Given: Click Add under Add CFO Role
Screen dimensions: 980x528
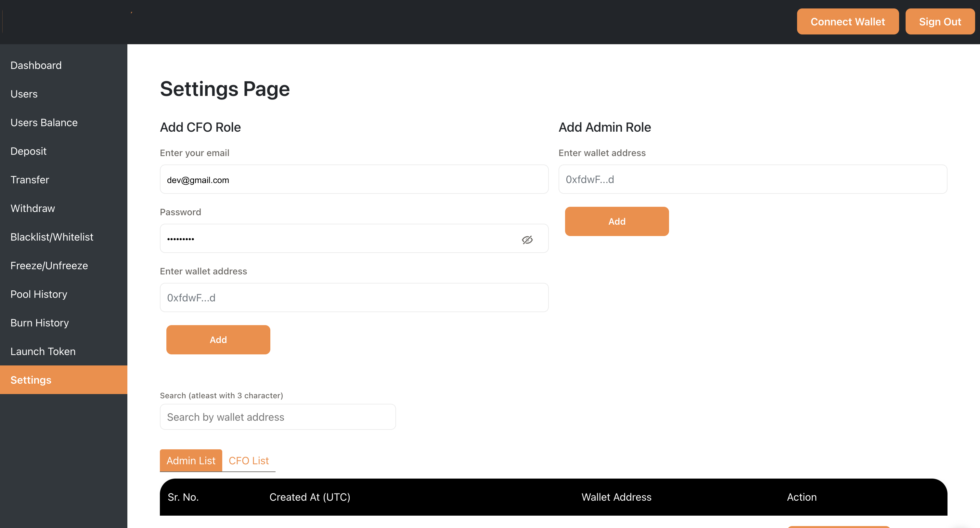Looking at the screenshot, I should click(x=218, y=339).
